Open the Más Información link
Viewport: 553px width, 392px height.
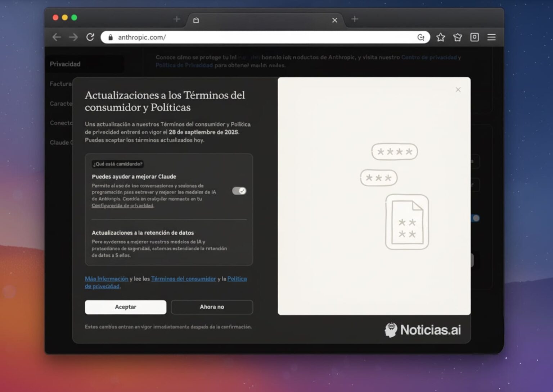(x=106, y=279)
